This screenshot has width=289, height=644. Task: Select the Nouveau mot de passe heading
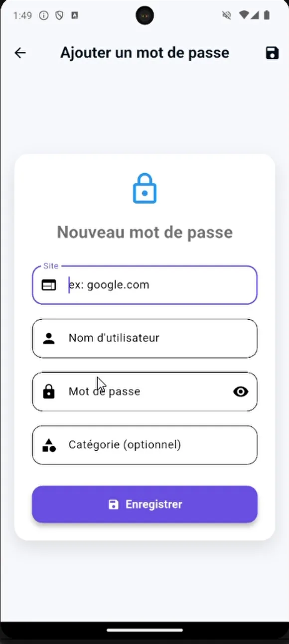click(x=144, y=232)
